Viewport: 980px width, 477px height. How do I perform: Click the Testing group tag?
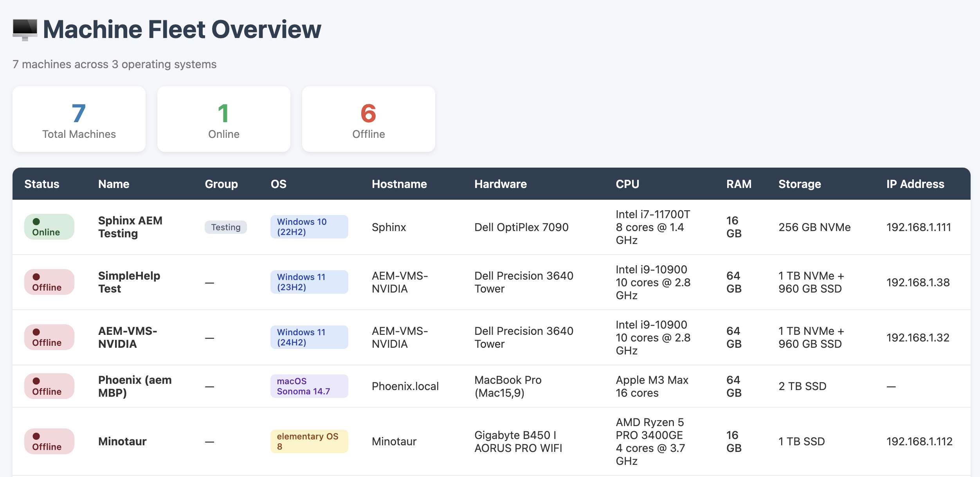pos(225,227)
